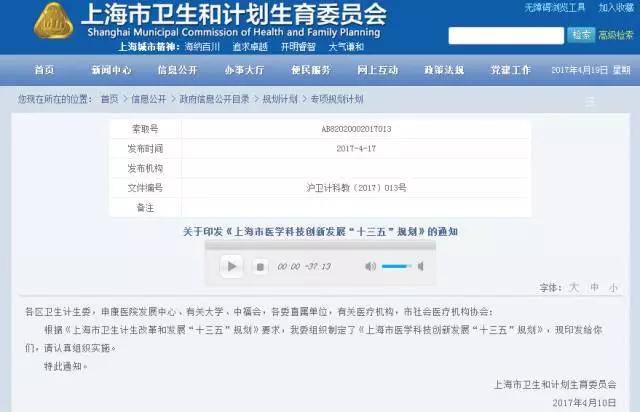Click the search input box

(506, 36)
